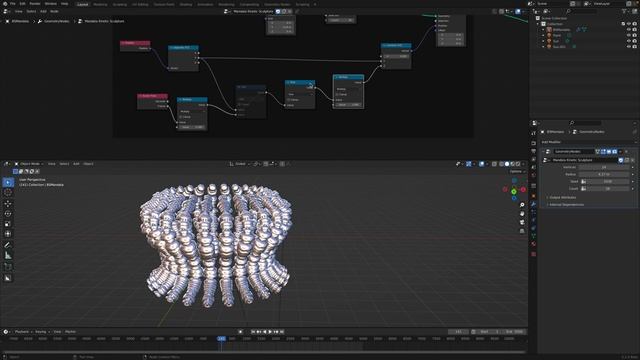Remove the GeometryNodes modifier with X
The image size is (640, 360).
(x=627, y=152)
